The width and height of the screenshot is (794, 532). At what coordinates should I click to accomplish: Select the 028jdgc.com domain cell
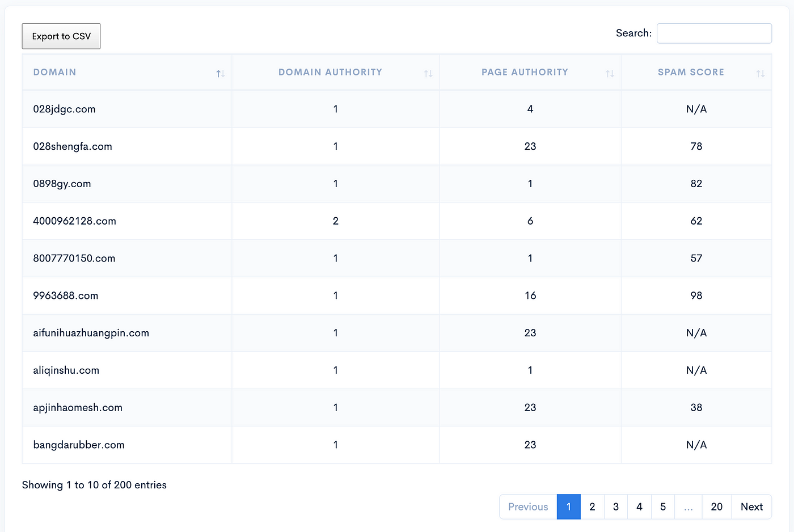tap(64, 109)
